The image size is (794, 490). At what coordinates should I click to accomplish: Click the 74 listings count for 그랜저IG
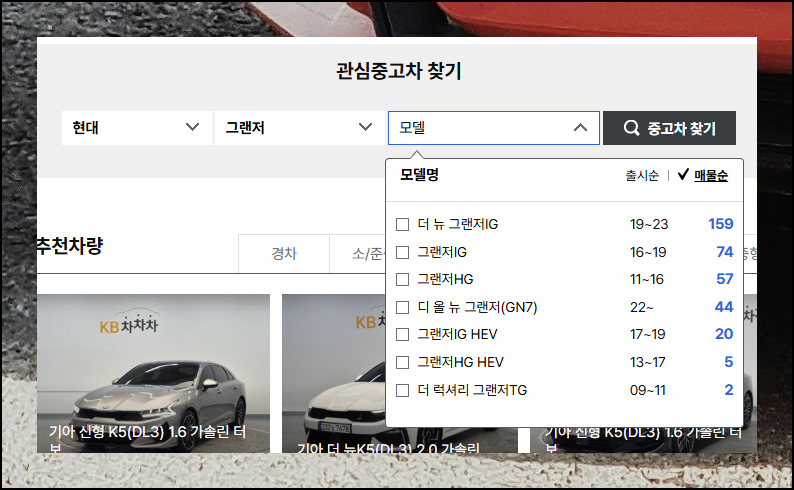pos(725,252)
